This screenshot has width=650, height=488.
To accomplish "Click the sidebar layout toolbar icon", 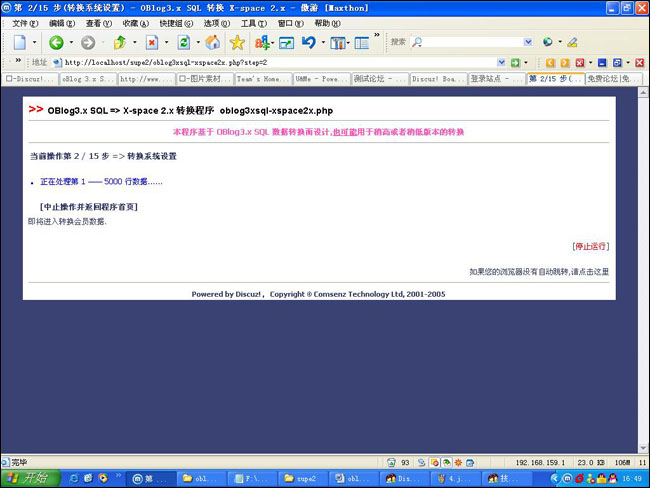I will [x=361, y=43].
